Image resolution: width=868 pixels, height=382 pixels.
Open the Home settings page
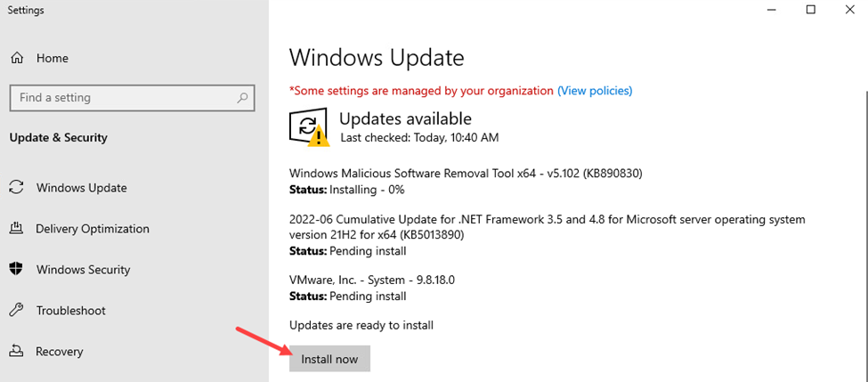(53, 58)
